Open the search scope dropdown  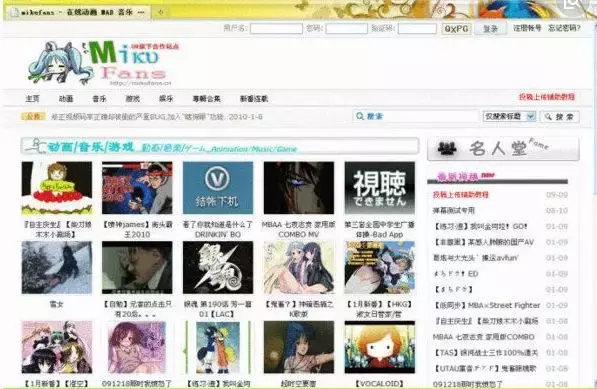[509, 116]
